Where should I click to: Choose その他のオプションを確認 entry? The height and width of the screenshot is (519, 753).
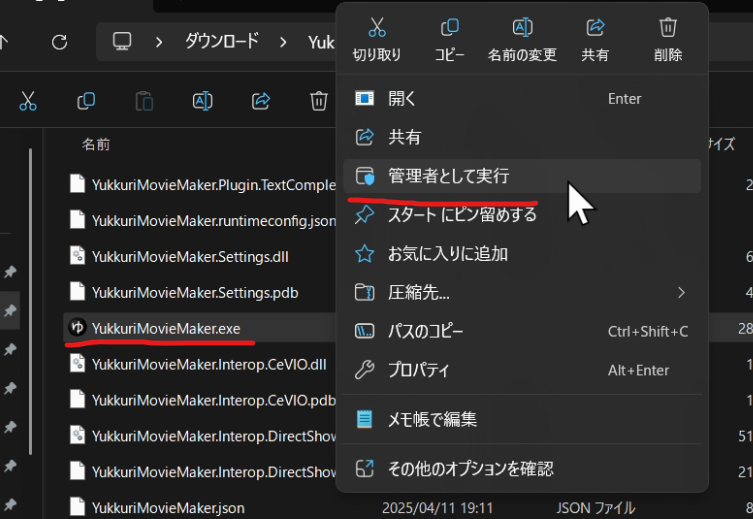[x=522, y=469]
